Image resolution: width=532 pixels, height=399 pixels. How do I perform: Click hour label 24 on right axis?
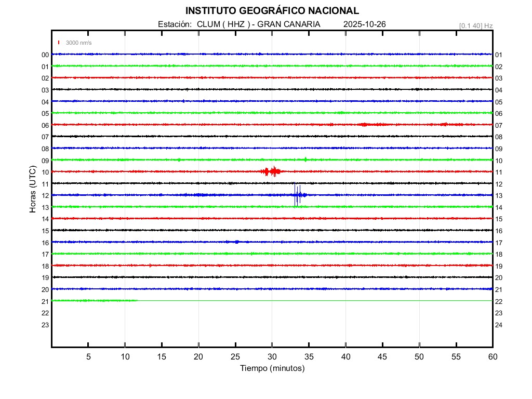(x=499, y=325)
